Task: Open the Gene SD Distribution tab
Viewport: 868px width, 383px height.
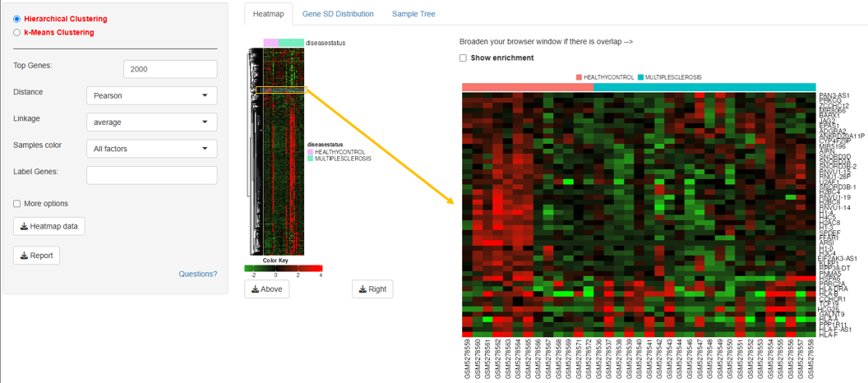Action: click(338, 14)
